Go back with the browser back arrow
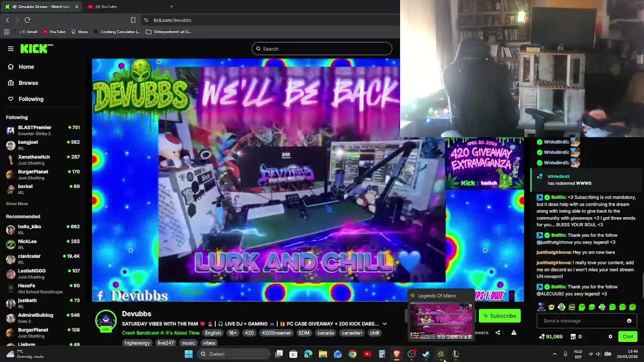Image resolution: width=644 pixels, height=362 pixels. (7, 20)
